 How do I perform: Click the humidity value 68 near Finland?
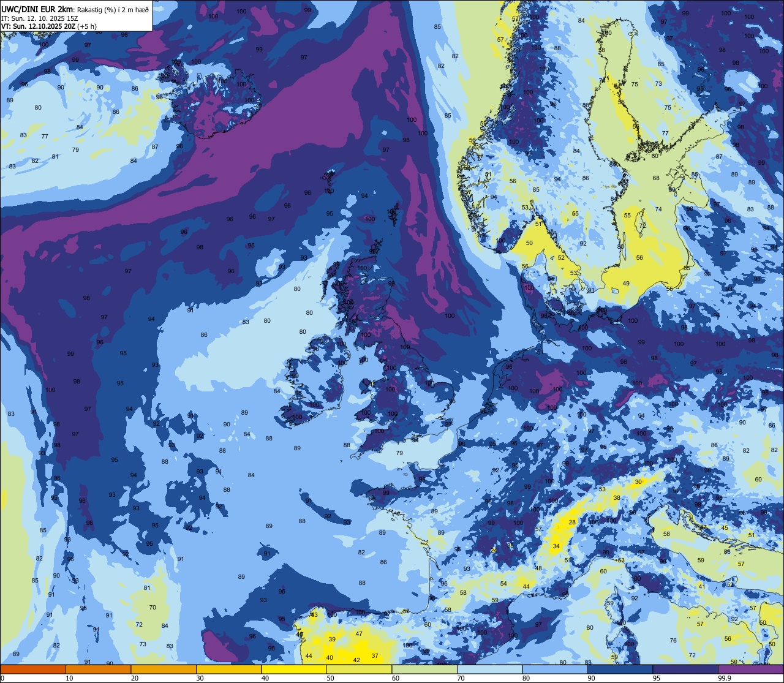tap(656, 178)
